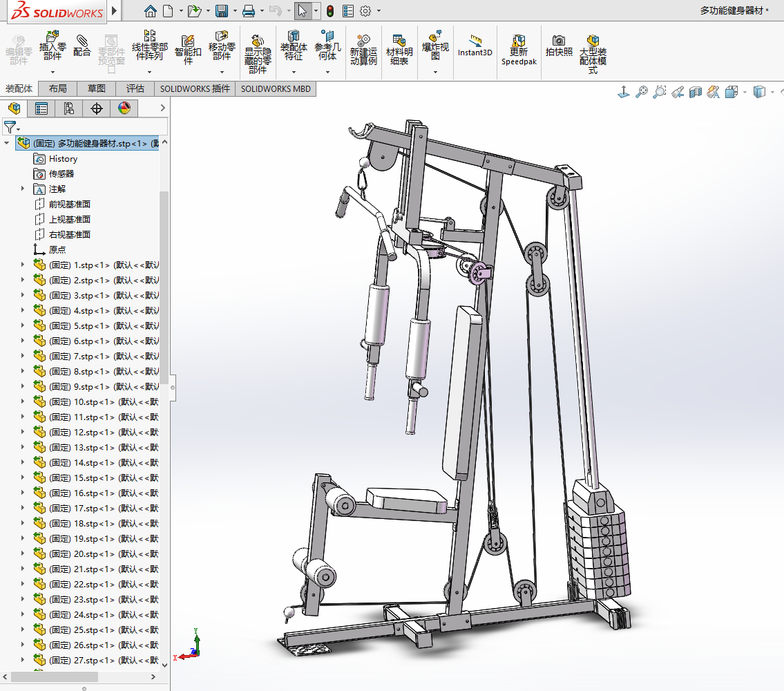Toggle the Instant3D mode
784x691 pixels.
475,46
